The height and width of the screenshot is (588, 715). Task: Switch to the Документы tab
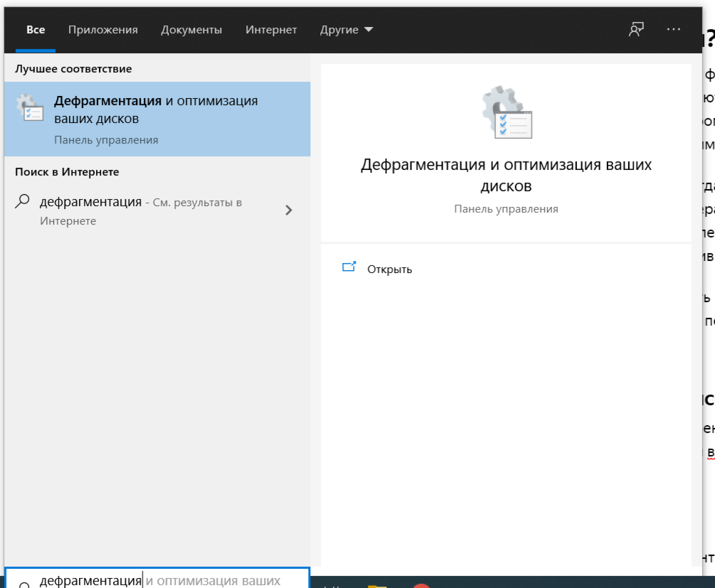[193, 29]
